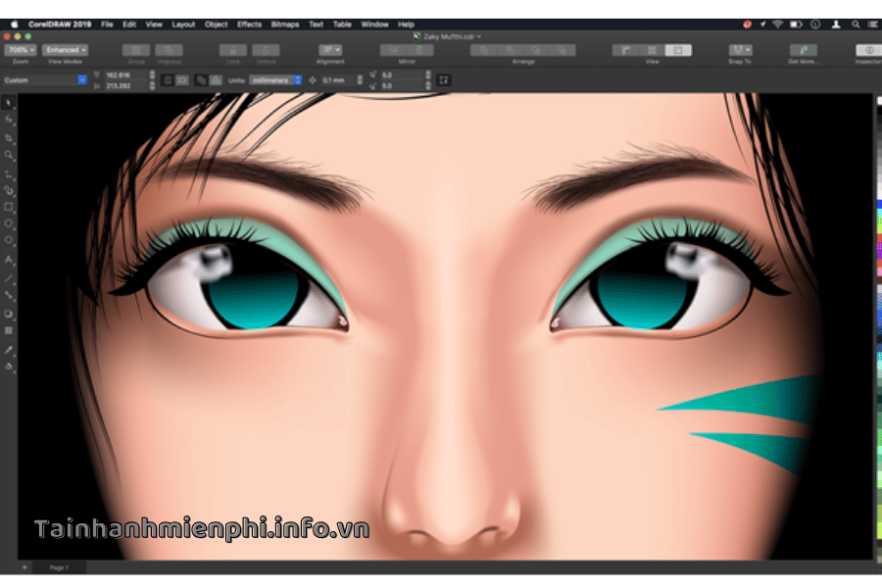Select the Ellipse tool
Image resolution: width=882 pixels, height=588 pixels.
tap(9, 223)
